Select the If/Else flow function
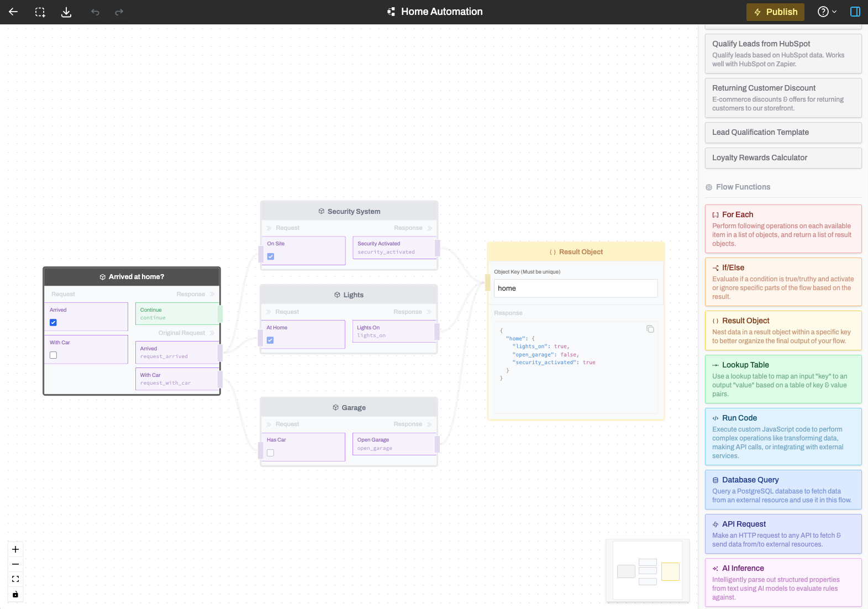868x609 pixels. pyautogui.click(x=783, y=282)
